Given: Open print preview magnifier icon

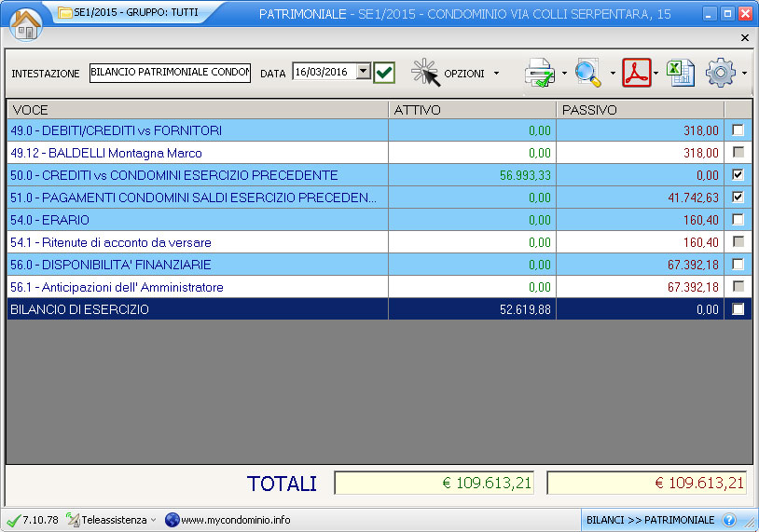Looking at the screenshot, I should 588,73.
